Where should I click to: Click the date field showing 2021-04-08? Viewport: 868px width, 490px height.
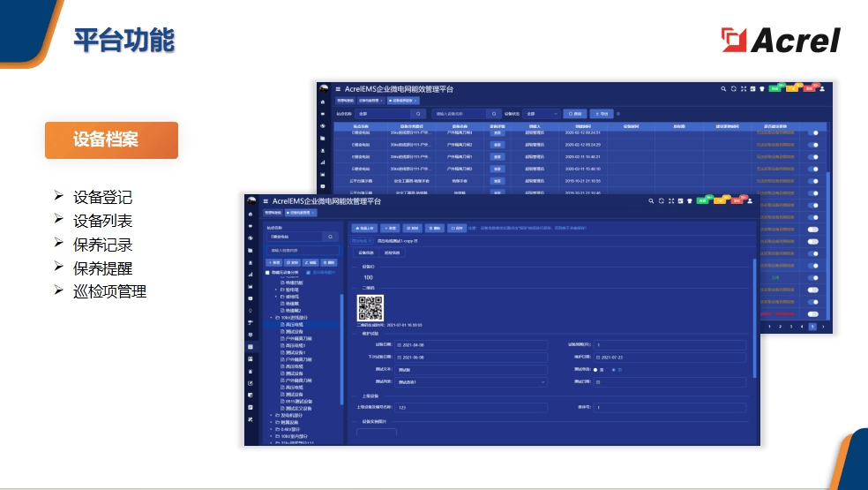click(x=472, y=345)
